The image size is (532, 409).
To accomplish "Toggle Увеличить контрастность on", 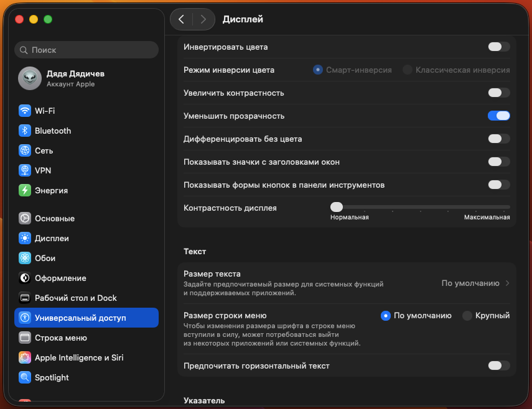I will pyautogui.click(x=499, y=93).
